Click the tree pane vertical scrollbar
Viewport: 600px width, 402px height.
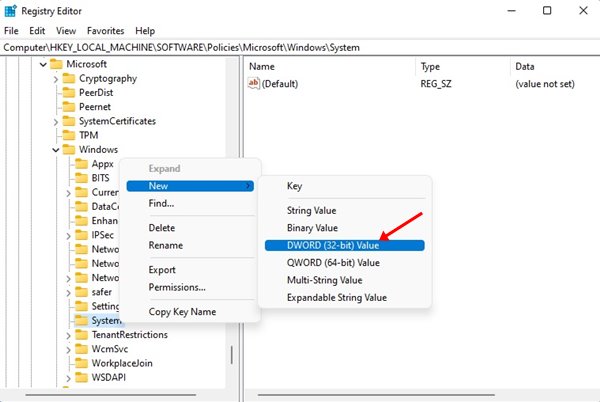pyautogui.click(x=233, y=356)
